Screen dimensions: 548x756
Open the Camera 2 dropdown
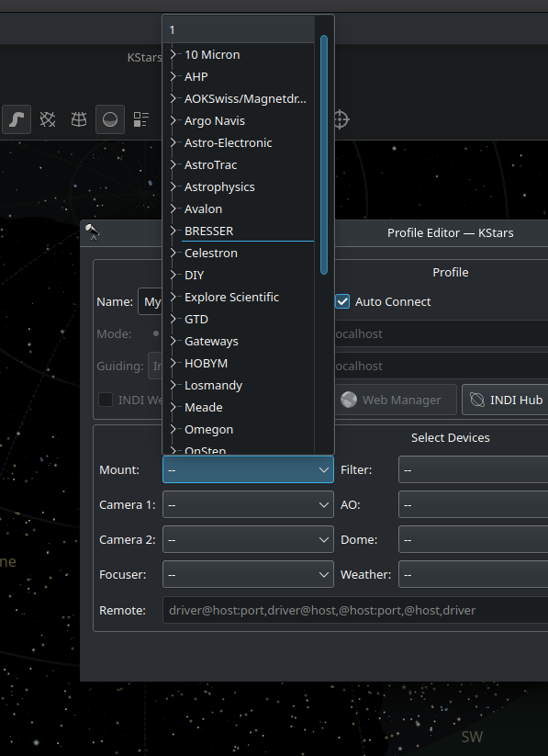click(248, 539)
